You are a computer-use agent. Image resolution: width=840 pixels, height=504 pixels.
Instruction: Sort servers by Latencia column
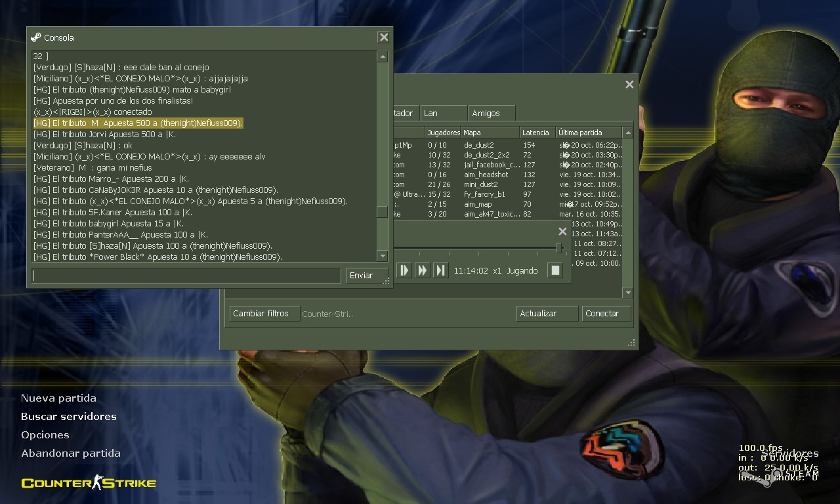pyautogui.click(x=537, y=133)
